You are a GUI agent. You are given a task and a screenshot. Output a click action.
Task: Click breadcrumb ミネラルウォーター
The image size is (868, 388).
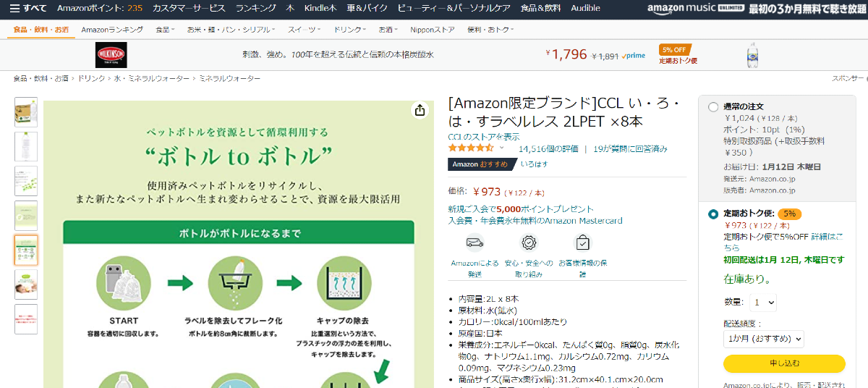click(229, 78)
